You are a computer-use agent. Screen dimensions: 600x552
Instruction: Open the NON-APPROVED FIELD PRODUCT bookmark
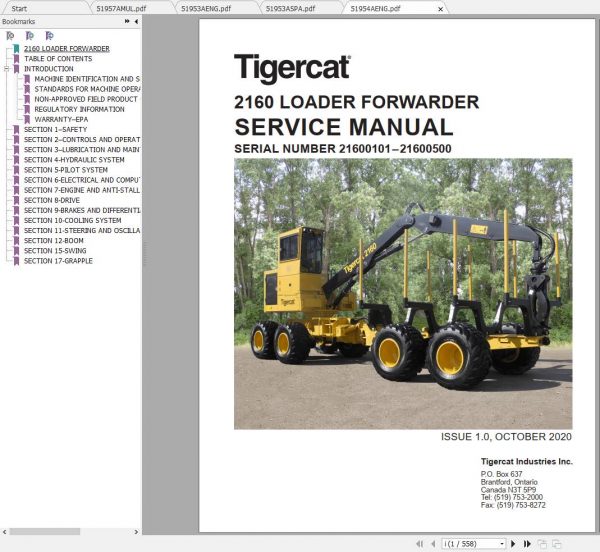click(86, 99)
